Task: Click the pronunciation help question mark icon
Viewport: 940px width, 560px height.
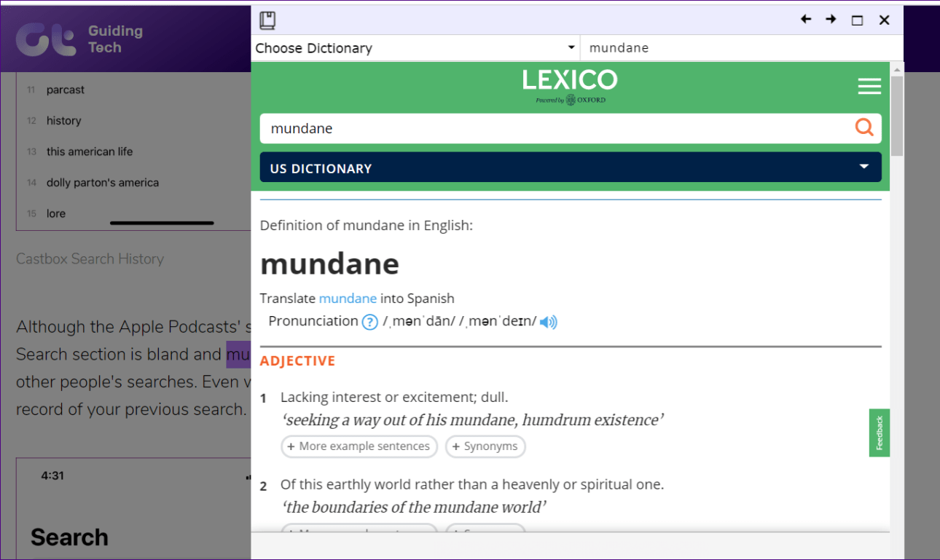Action: click(x=370, y=322)
